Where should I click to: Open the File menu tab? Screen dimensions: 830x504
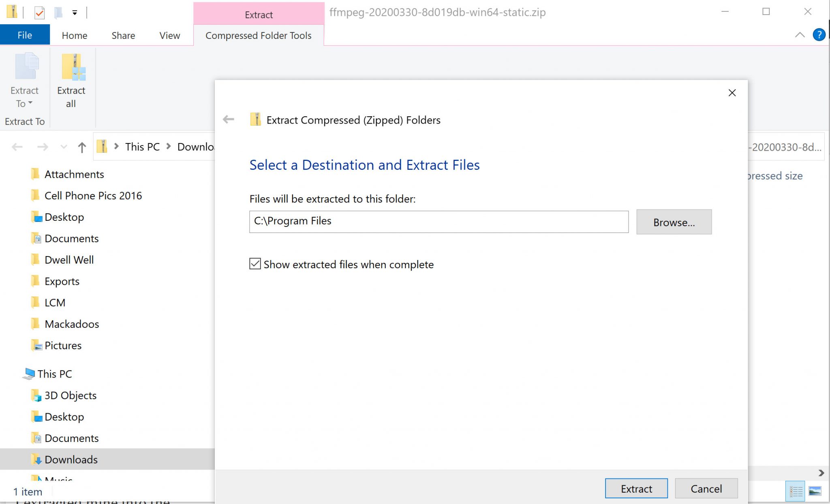pos(25,35)
